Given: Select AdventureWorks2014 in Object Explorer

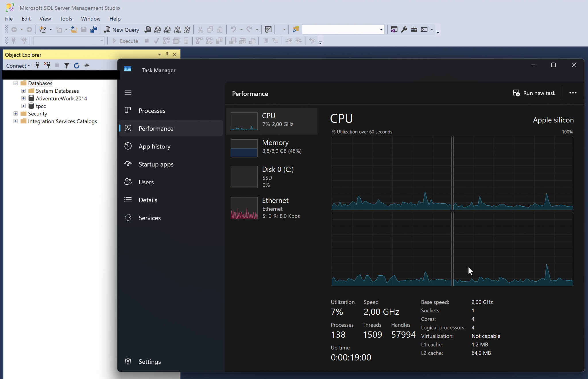Looking at the screenshot, I should [x=61, y=98].
